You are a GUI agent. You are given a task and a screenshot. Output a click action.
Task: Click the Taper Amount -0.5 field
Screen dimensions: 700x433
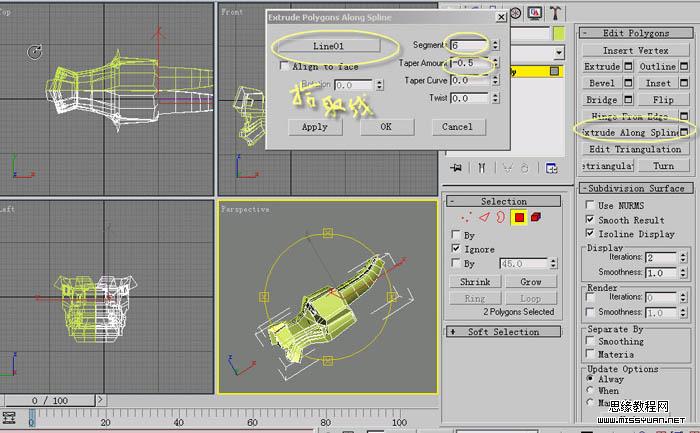(x=471, y=63)
